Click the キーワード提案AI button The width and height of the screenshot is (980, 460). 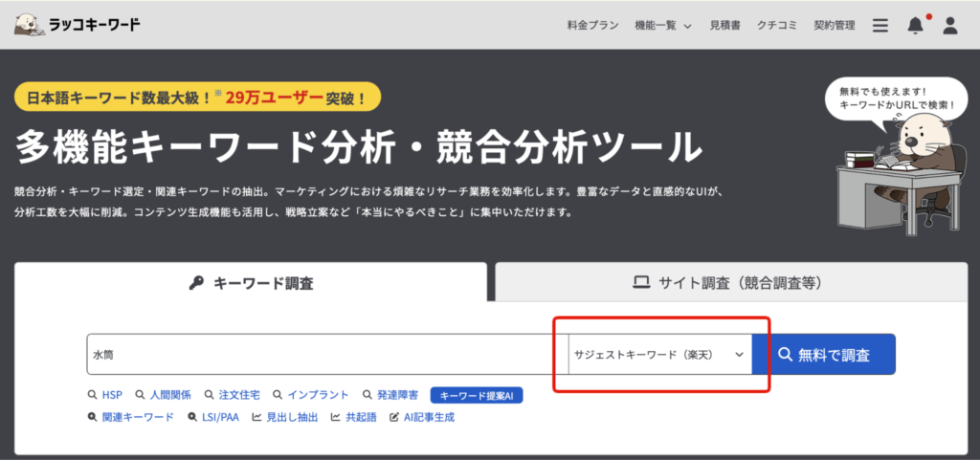477,395
